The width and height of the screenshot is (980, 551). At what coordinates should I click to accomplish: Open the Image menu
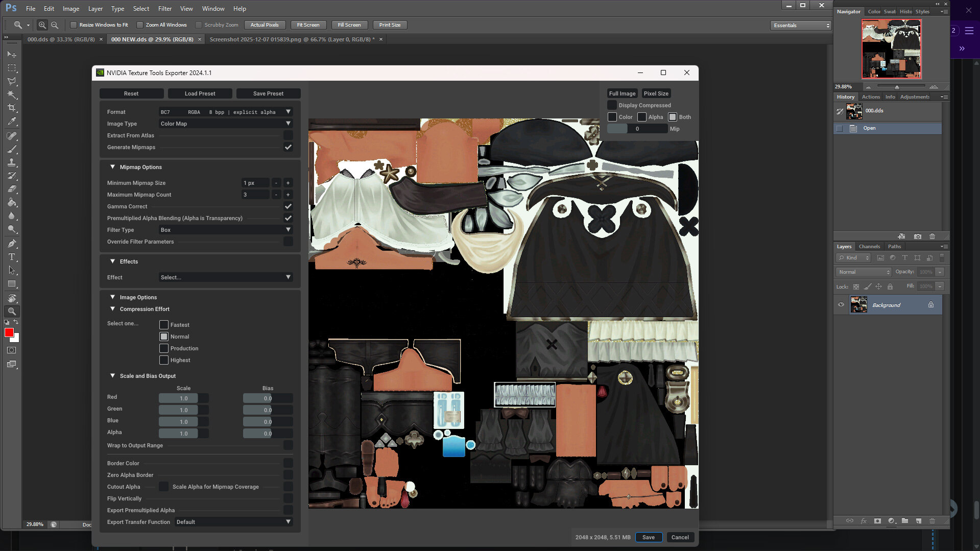(71, 9)
